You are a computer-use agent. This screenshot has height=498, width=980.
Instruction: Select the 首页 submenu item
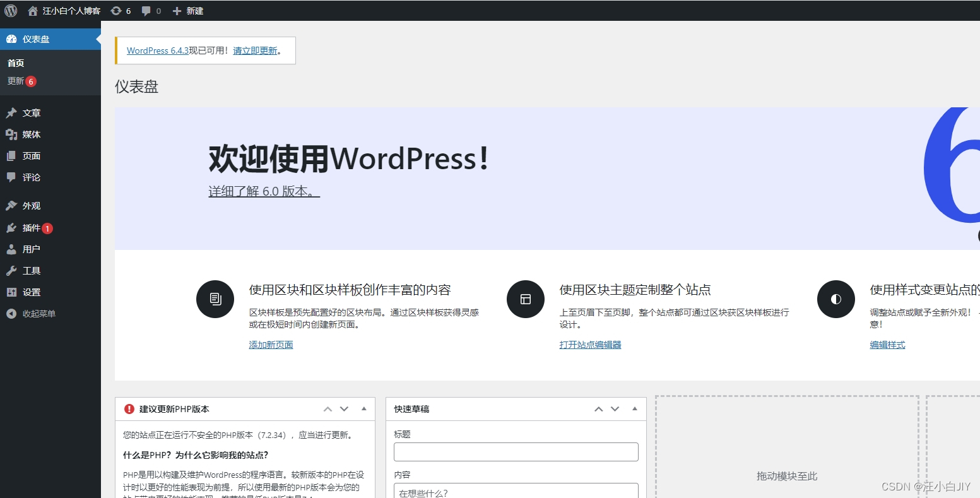point(16,63)
